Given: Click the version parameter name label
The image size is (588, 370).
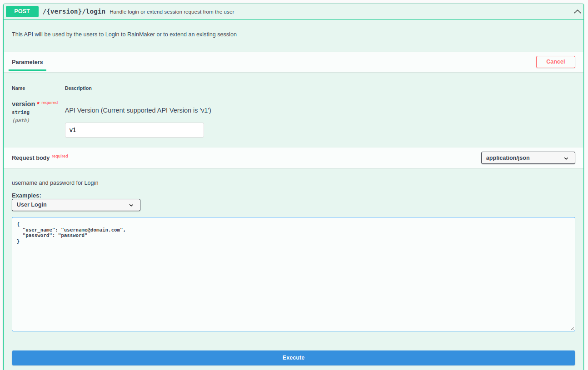Looking at the screenshot, I should pos(23,104).
